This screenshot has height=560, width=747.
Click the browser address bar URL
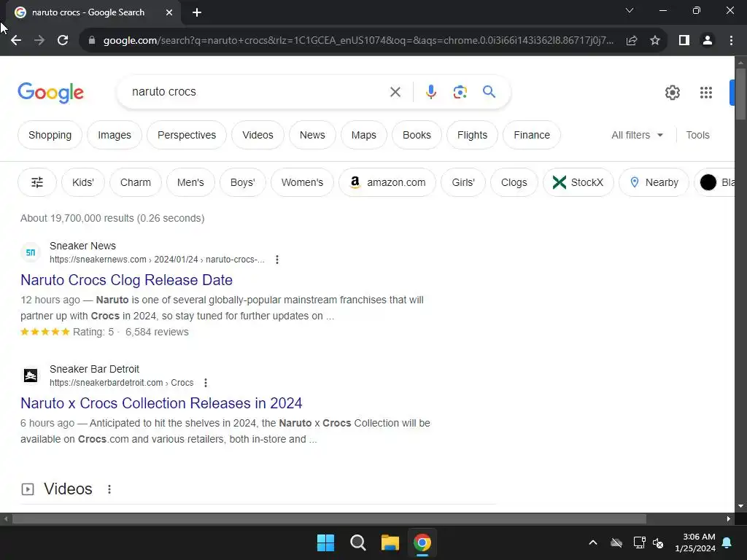(358, 41)
